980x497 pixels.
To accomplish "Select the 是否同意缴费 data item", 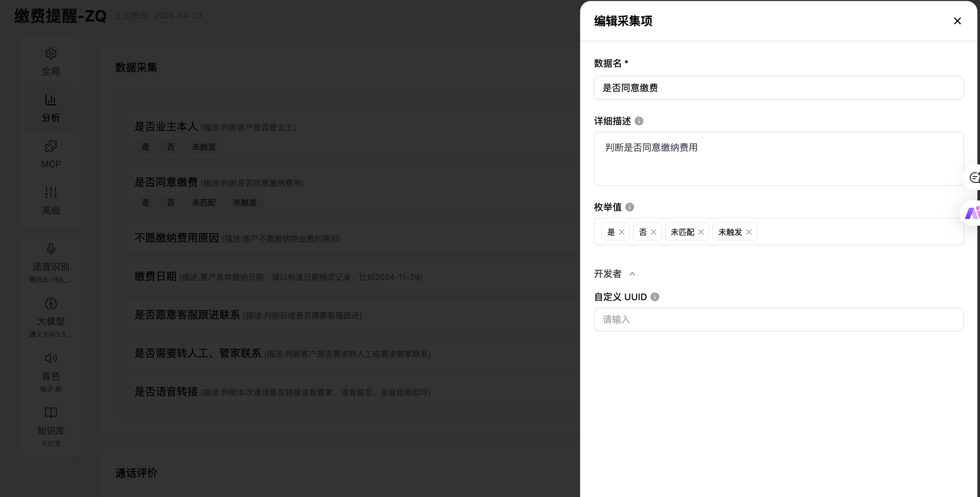I will click(x=353, y=191).
